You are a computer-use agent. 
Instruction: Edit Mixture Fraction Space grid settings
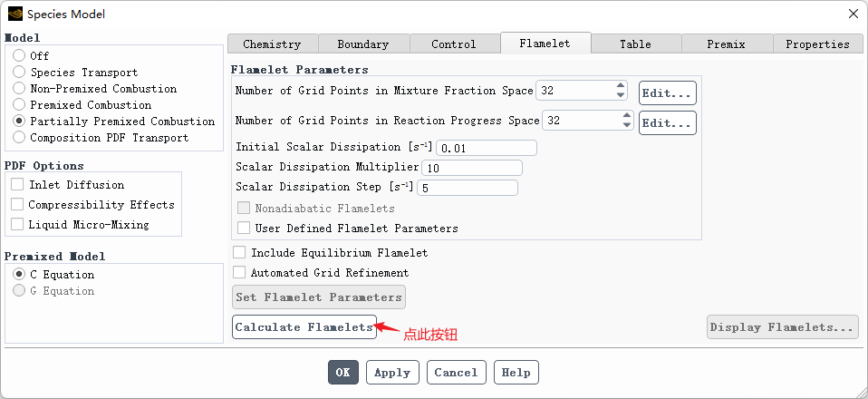[x=667, y=92]
